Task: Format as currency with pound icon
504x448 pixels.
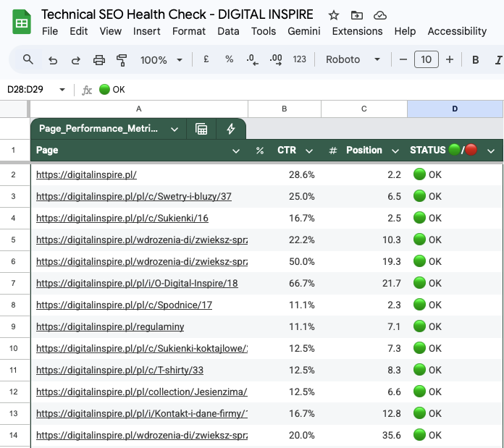Action: coord(206,59)
